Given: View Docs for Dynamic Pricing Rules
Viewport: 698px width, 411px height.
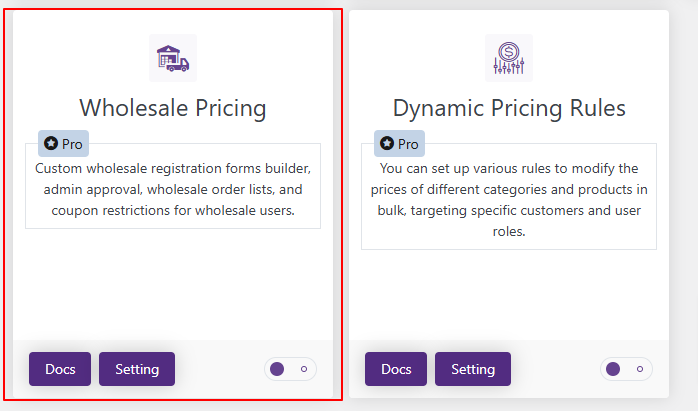Looking at the screenshot, I should [x=396, y=369].
